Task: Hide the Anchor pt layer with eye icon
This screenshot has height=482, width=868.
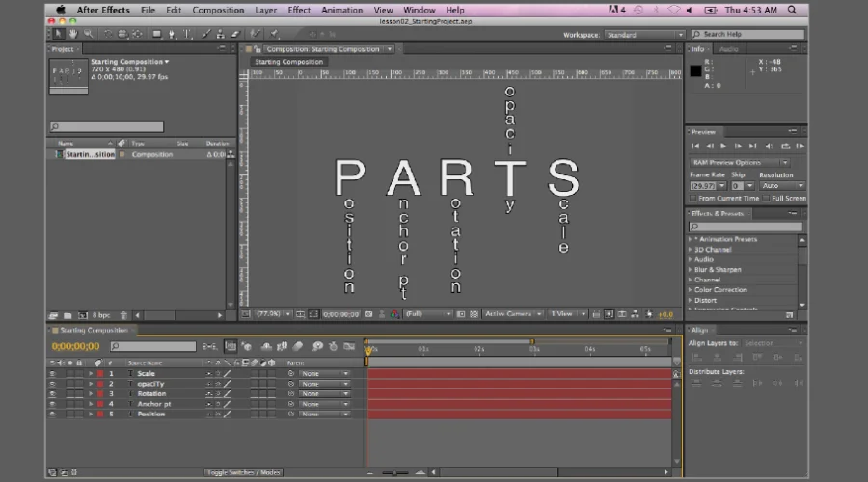Action: tap(53, 404)
